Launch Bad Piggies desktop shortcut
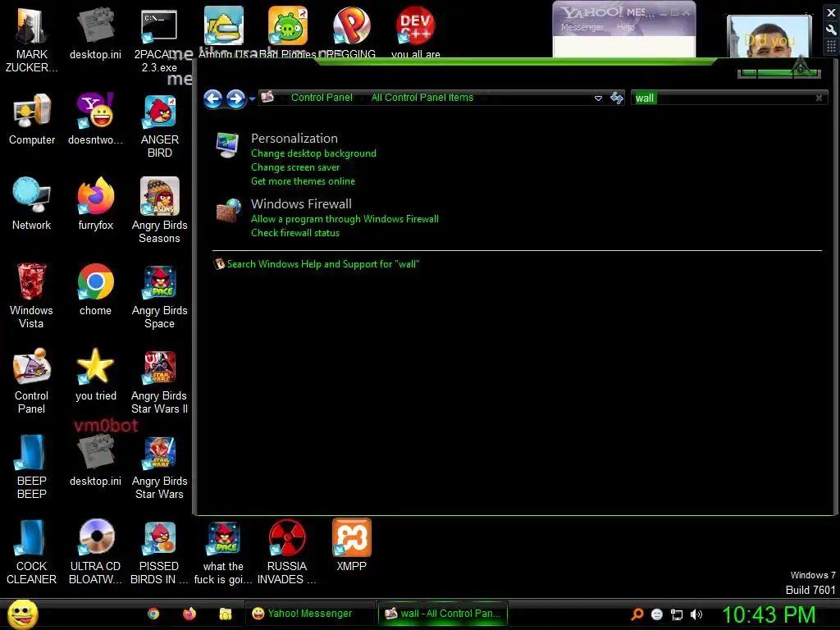This screenshot has height=630, width=840. point(288,32)
